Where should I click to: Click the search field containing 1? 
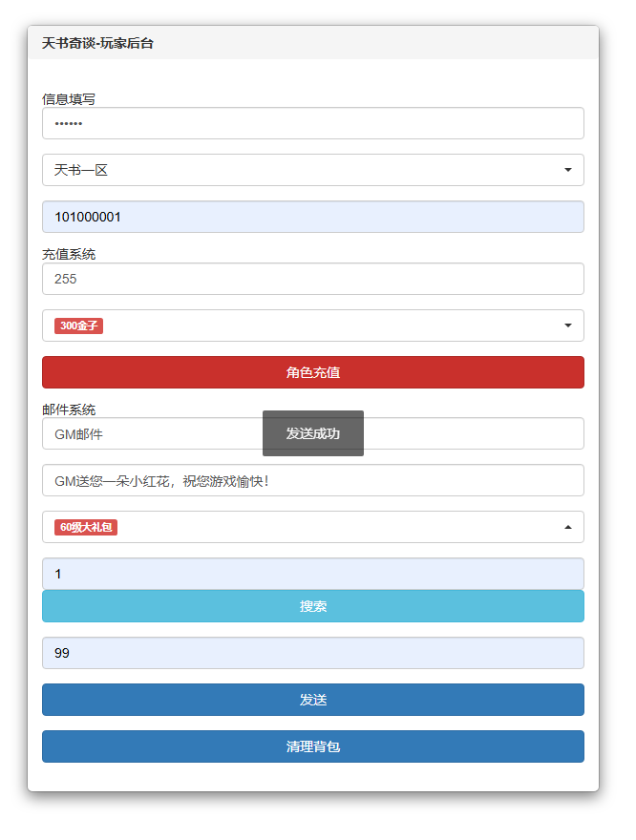point(313,574)
